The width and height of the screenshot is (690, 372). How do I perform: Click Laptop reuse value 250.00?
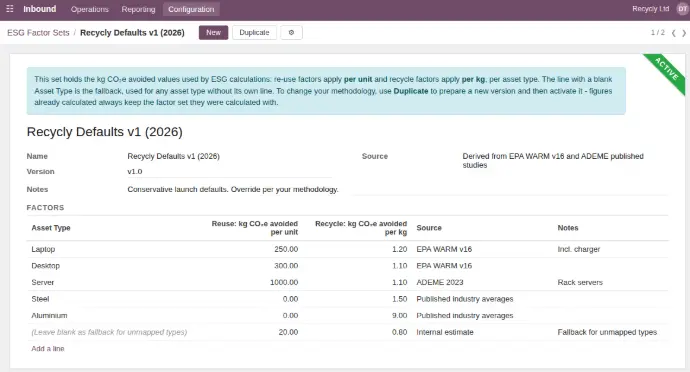click(286, 249)
